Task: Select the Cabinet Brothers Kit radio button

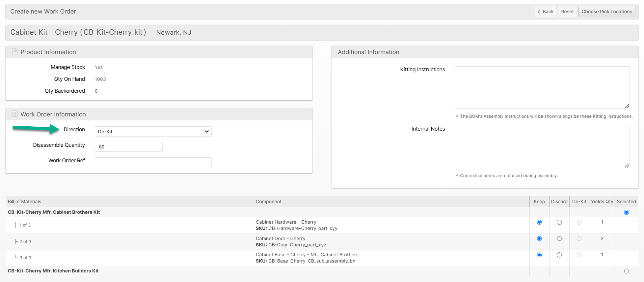Action: click(626, 212)
